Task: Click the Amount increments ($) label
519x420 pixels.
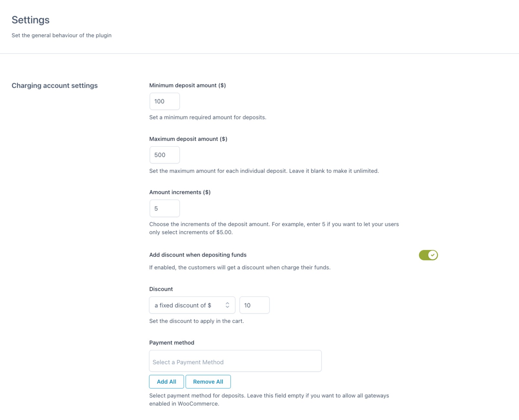Action: point(180,192)
